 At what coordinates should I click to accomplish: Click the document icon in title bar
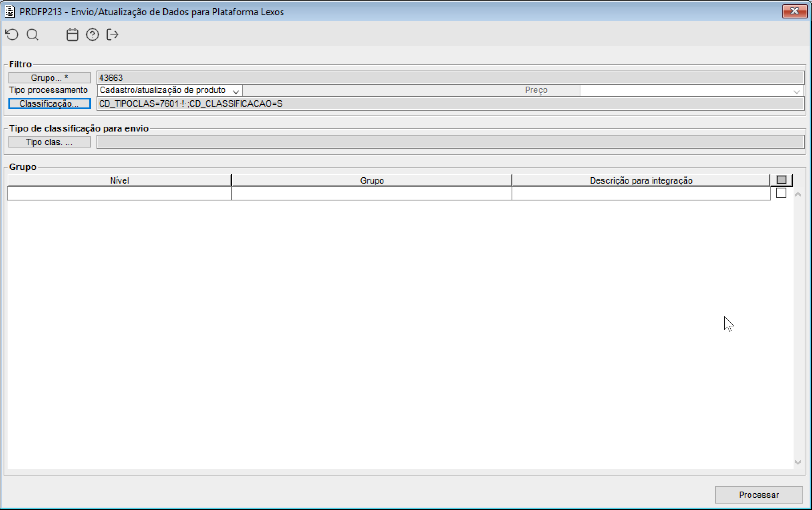pos(10,11)
